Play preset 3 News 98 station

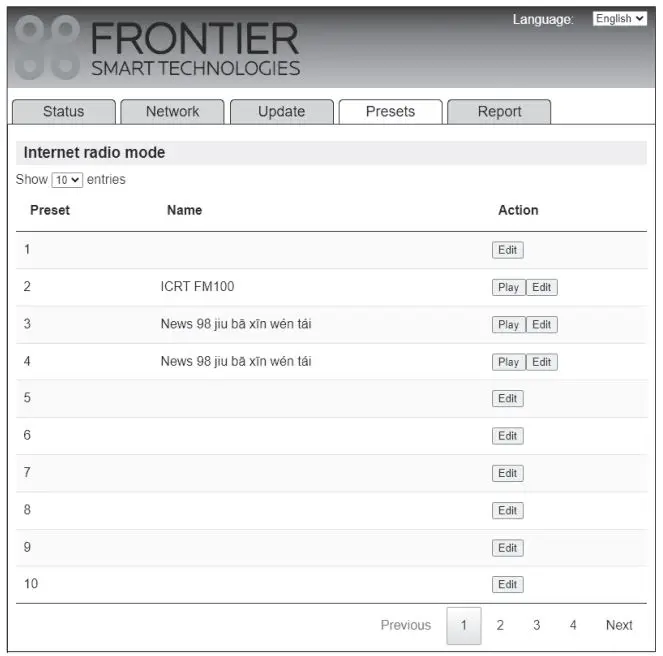click(x=508, y=325)
